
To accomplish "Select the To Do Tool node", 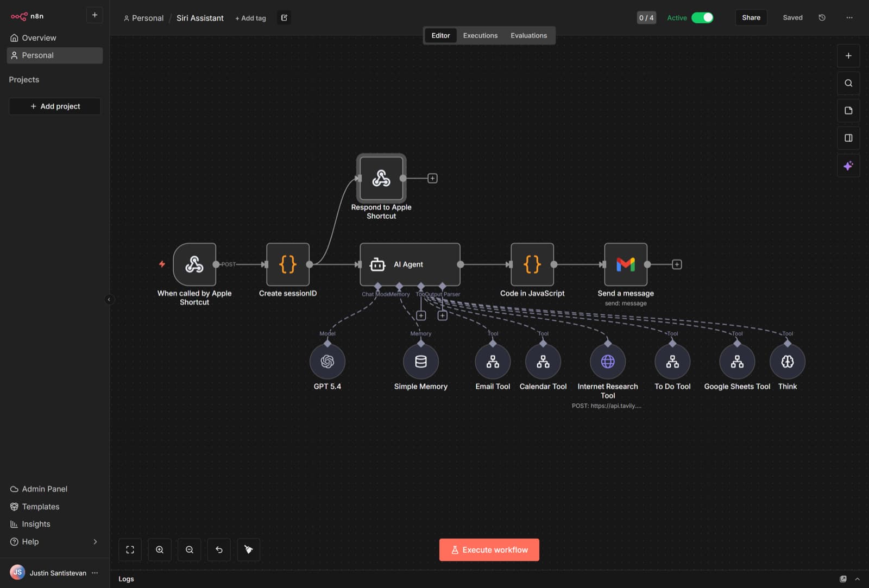I will [x=672, y=362].
